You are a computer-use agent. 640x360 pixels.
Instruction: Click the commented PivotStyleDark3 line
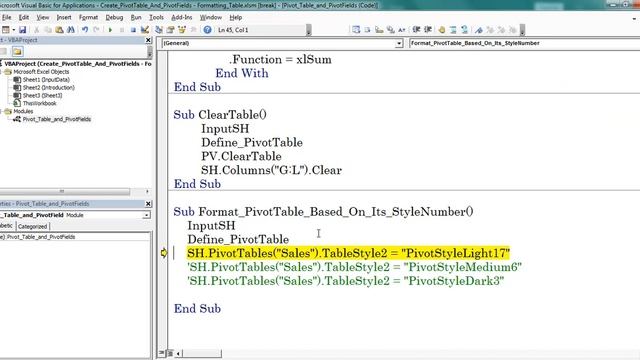345,281
